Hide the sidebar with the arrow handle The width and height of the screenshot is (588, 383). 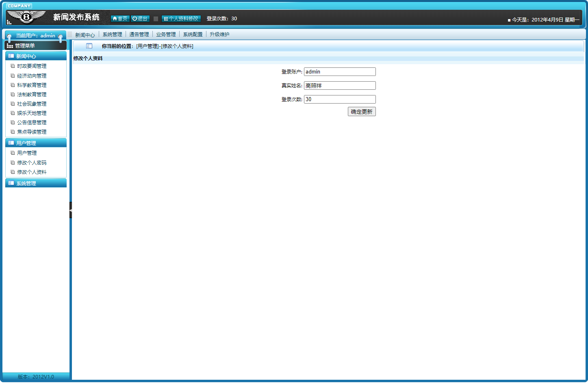tap(71, 210)
